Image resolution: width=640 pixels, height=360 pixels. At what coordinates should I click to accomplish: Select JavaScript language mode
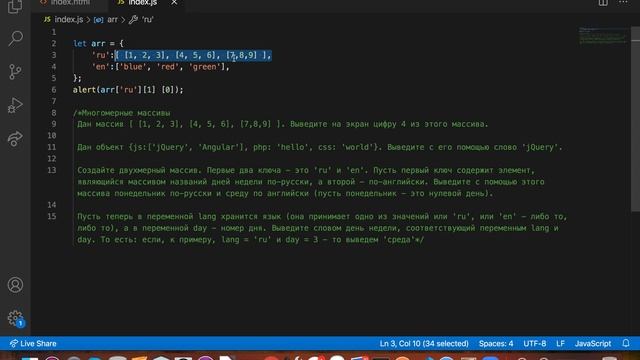(593, 344)
